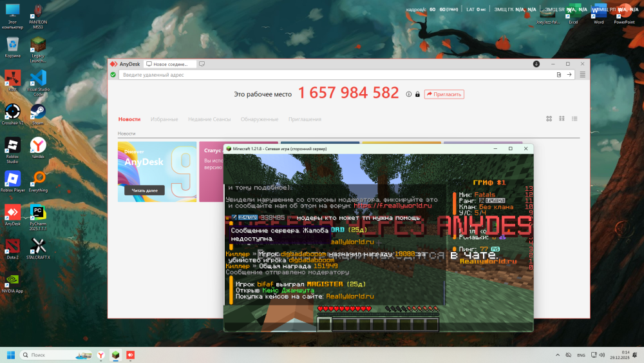The width and height of the screenshot is (644, 363).
Task: Open the AnyDesk desktop shortcut
Action: [13, 215]
